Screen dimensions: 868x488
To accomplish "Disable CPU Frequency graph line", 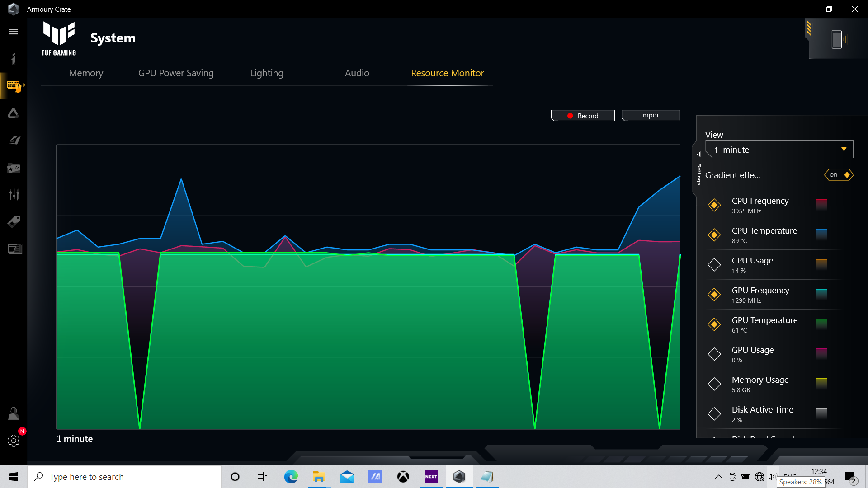I will click(x=714, y=205).
